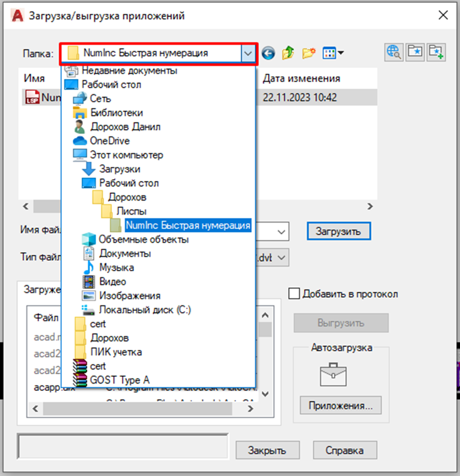
Task: Open the Favorites folder star icon
Action: click(415, 52)
